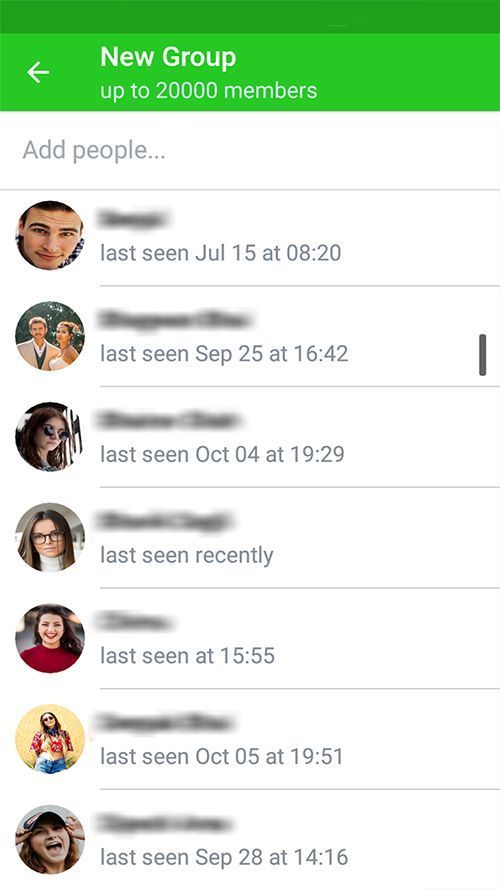Focus the Add people search field
500x889 pixels.
point(250,150)
